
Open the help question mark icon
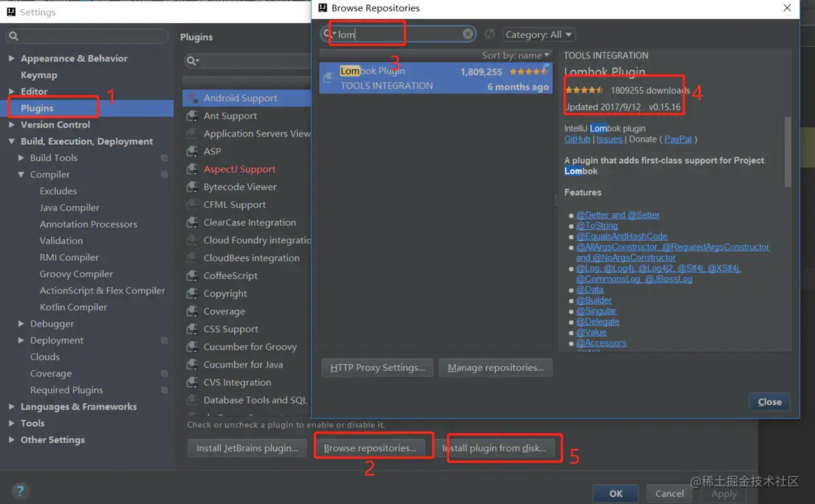coord(20,490)
